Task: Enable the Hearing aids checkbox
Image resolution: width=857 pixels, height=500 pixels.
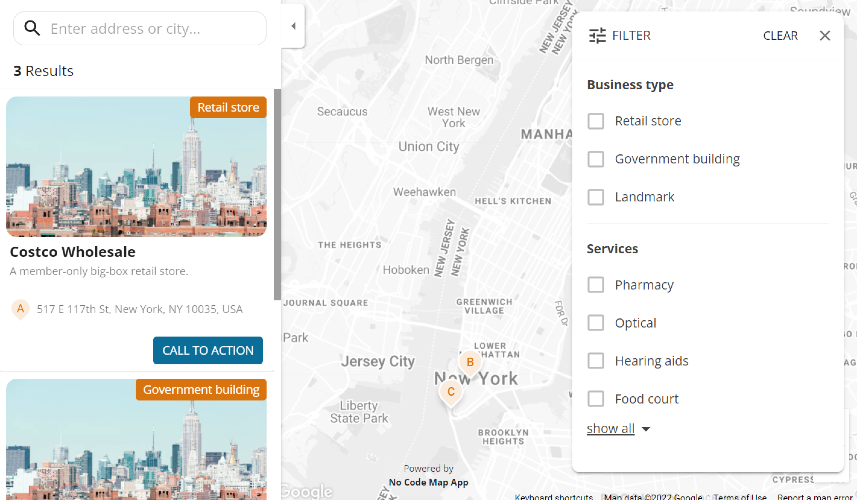Action: [596, 361]
